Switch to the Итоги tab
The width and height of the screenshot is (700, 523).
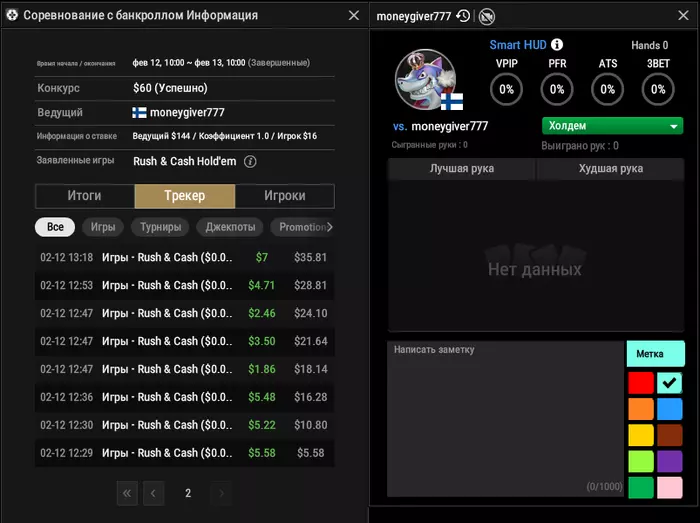click(85, 196)
